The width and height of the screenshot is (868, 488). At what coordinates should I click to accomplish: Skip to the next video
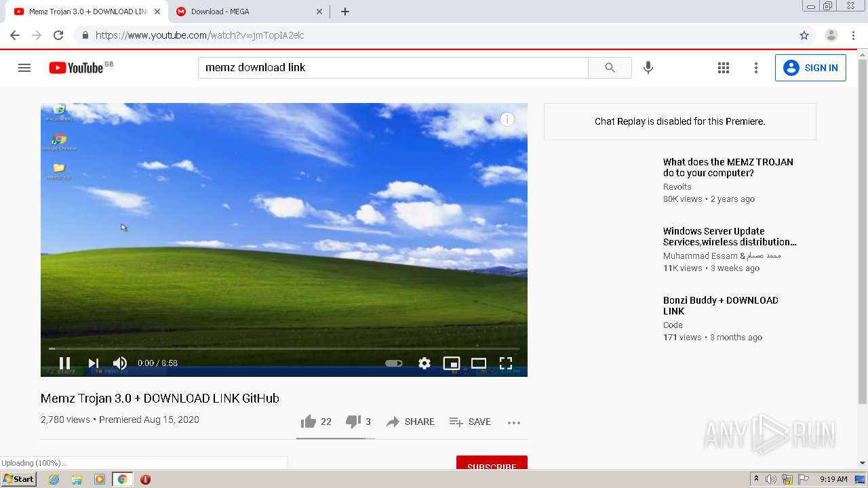pyautogui.click(x=94, y=363)
